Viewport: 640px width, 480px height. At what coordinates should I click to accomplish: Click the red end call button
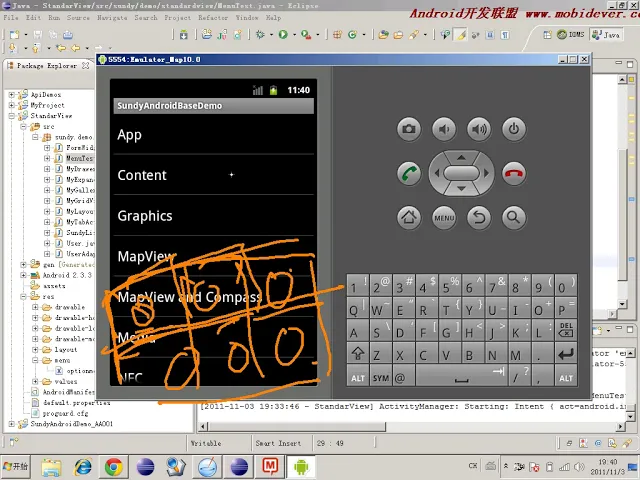(514, 173)
